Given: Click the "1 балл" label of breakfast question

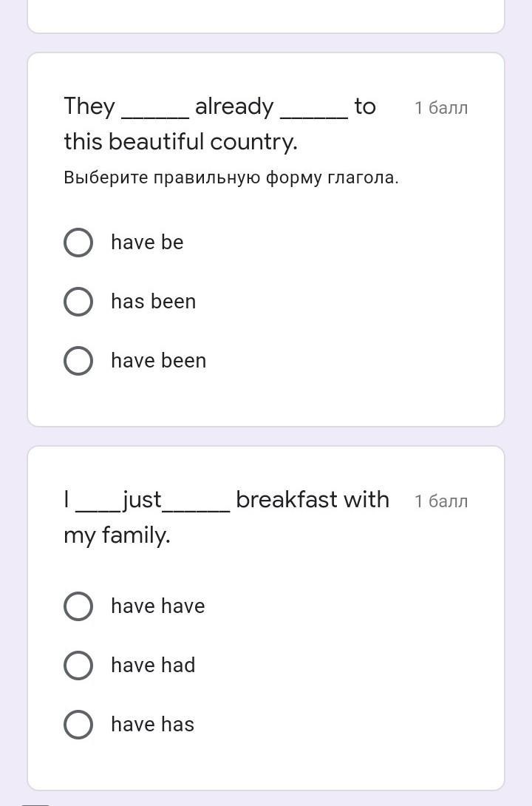Looking at the screenshot, I should click(441, 501).
